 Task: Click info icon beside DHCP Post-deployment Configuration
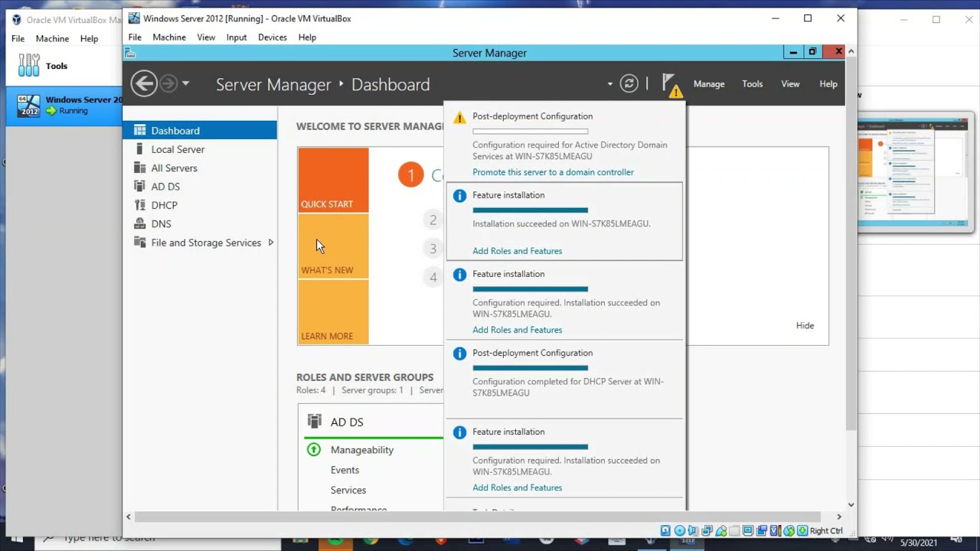click(459, 354)
